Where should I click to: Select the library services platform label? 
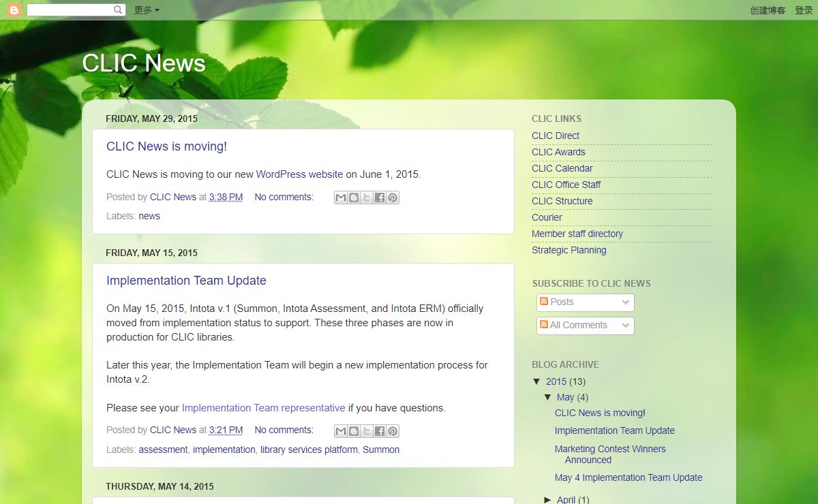pos(309,450)
